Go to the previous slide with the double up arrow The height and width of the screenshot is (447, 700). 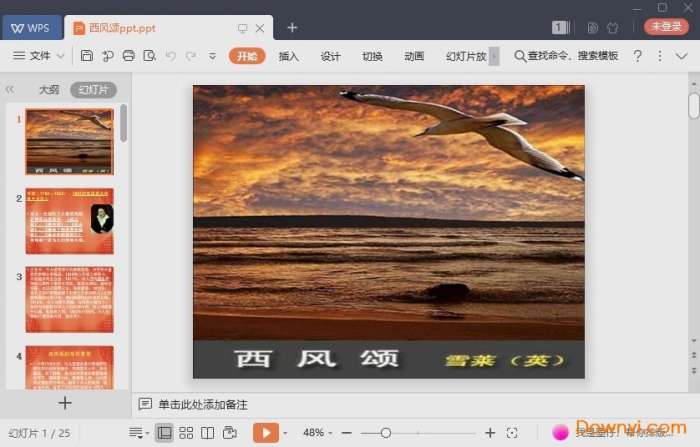[694, 355]
